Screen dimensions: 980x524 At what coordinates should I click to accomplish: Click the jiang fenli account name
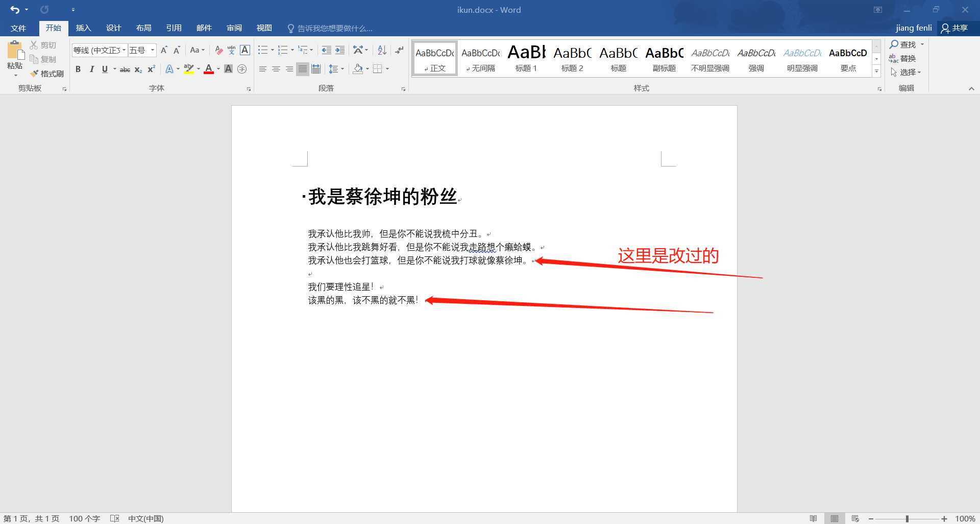point(914,28)
